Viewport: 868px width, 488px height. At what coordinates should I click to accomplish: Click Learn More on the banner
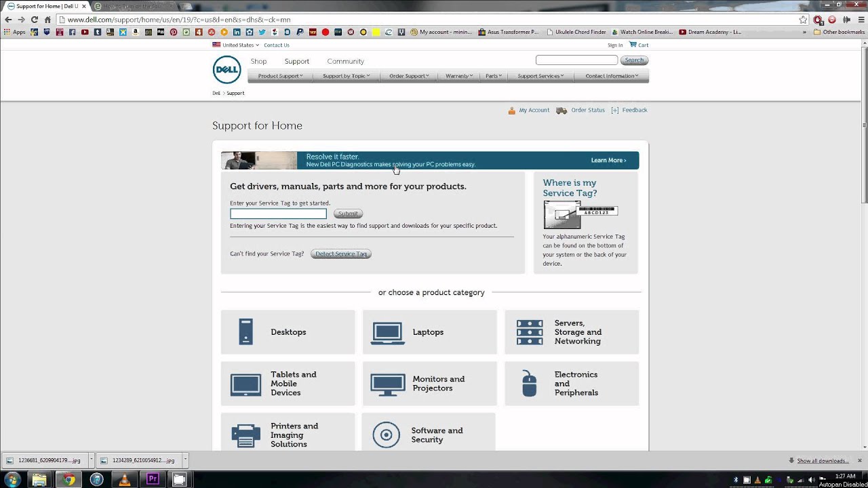(608, 160)
